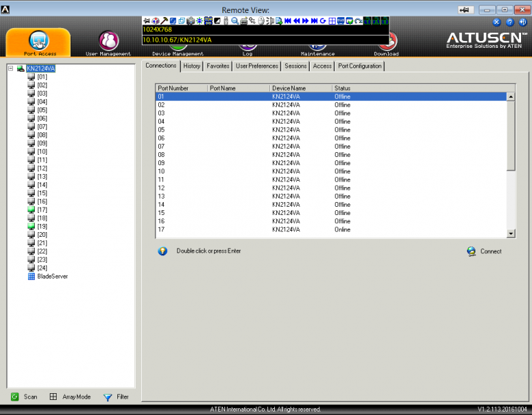Select KN2124VA root in tree
Screen dimensions: 532x415
tap(41, 68)
